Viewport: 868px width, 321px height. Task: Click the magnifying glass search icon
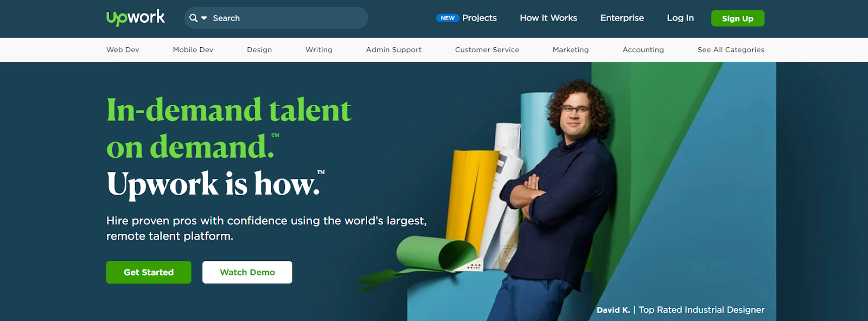[193, 18]
